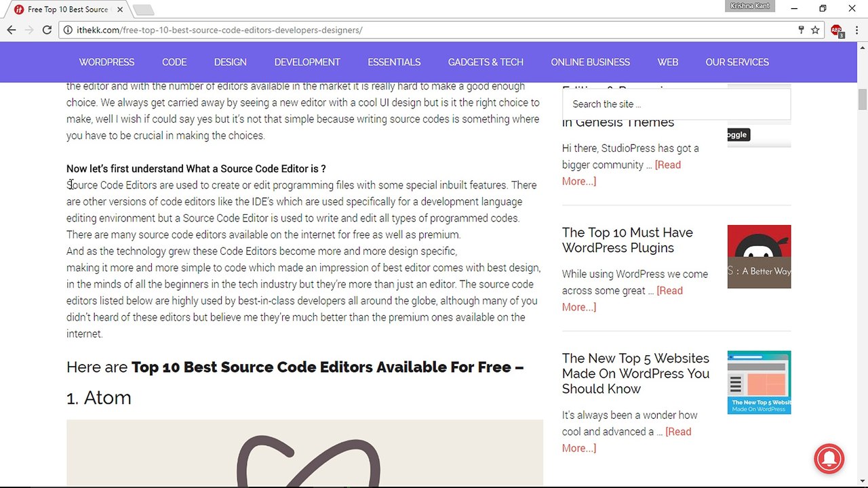Viewport: 868px width, 488px height.
Task: Open the CODE menu item
Action: pyautogui.click(x=174, y=62)
